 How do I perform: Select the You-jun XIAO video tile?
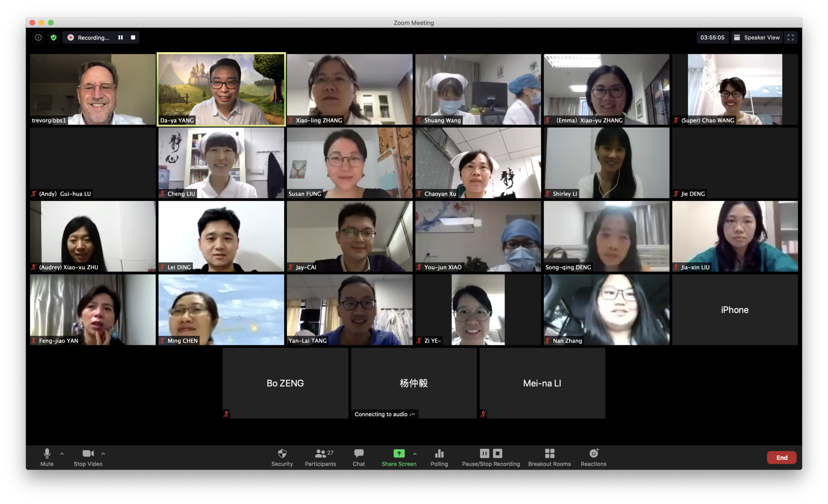pos(478,236)
